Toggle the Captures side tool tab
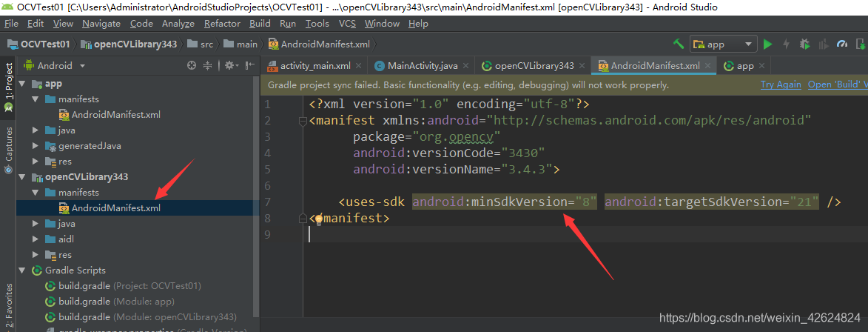This screenshot has height=332, width=868. point(7,150)
